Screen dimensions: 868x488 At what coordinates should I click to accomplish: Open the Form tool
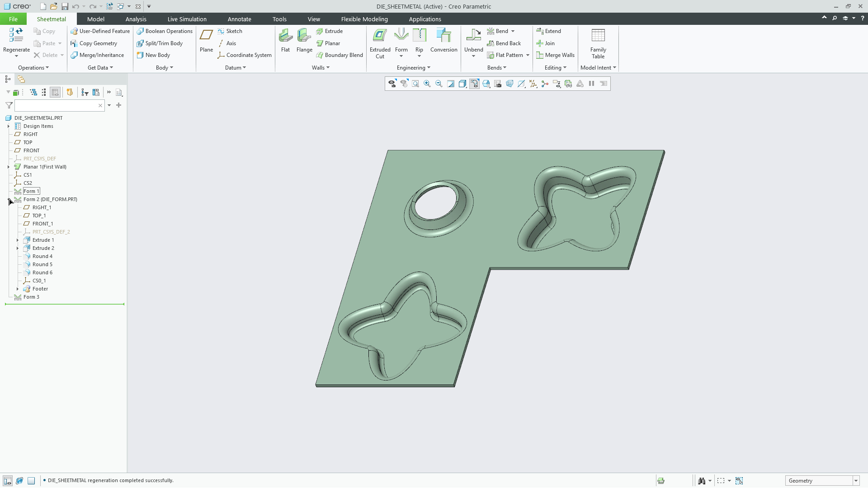click(x=401, y=40)
